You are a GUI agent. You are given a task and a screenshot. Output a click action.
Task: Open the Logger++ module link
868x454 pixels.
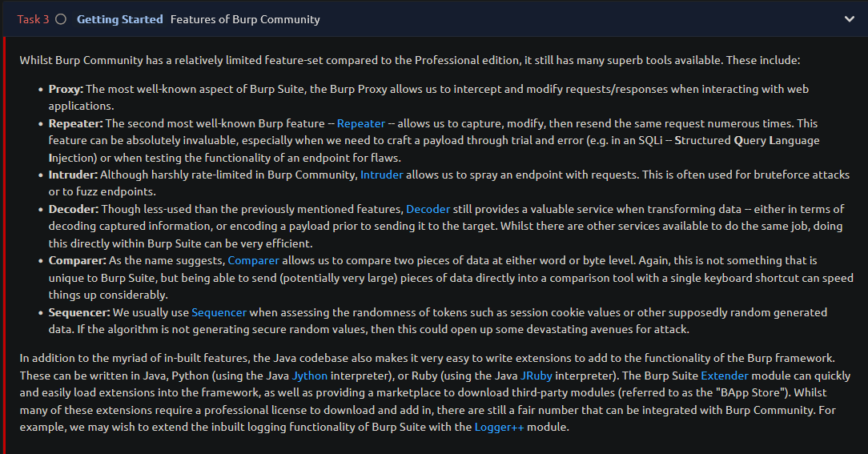point(500,428)
